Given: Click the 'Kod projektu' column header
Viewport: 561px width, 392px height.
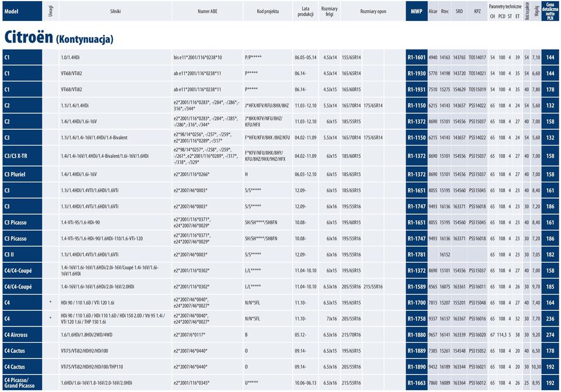Looking at the screenshot, I should pos(268,11).
